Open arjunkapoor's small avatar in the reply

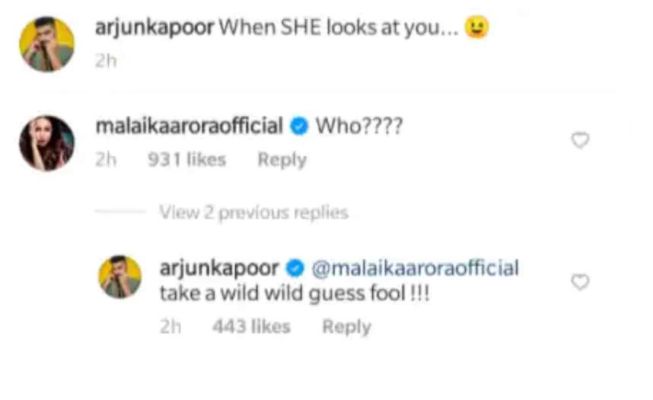click(x=120, y=277)
